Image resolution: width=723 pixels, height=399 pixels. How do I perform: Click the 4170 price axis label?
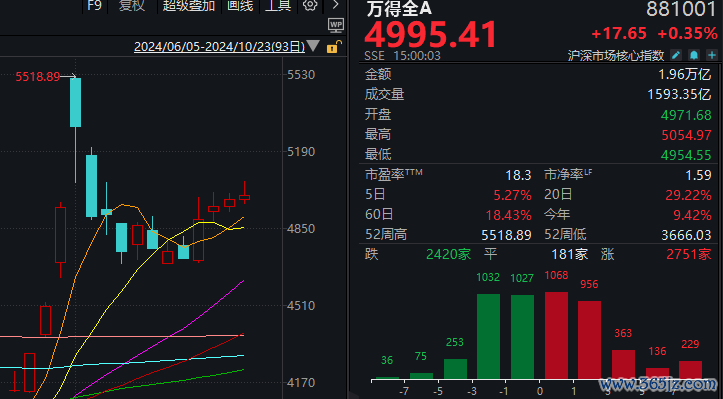pyautogui.click(x=301, y=382)
